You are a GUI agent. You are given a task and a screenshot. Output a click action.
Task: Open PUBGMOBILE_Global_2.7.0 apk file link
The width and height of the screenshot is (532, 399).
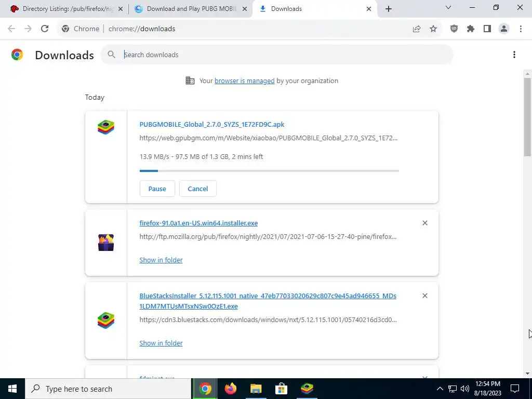(x=212, y=125)
